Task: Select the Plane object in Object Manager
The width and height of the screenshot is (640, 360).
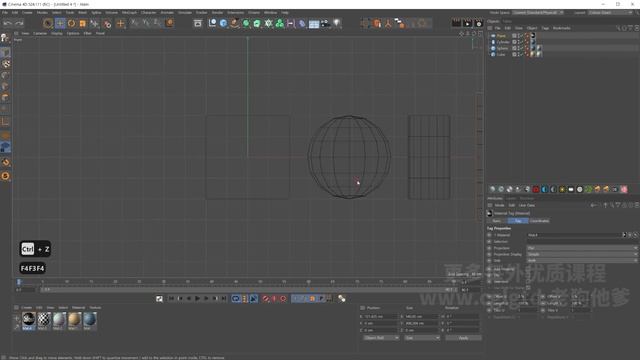Action: [501, 36]
